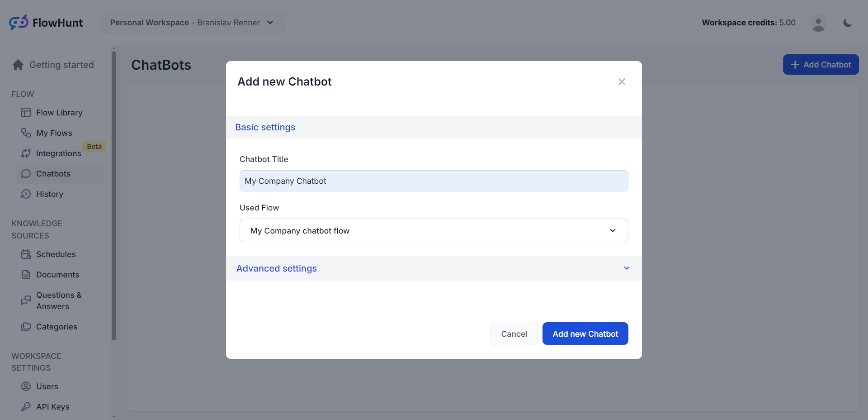The width and height of the screenshot is (868, 420).
Task: Click the Chatbot Title input field
Action: coord(434,181)
